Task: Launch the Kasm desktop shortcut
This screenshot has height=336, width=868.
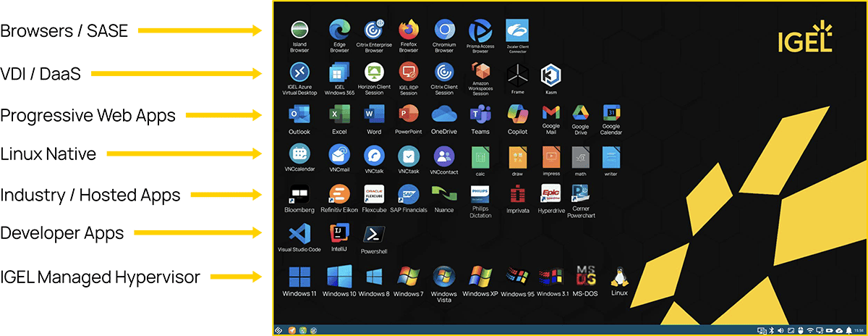Action: (551, 74)
